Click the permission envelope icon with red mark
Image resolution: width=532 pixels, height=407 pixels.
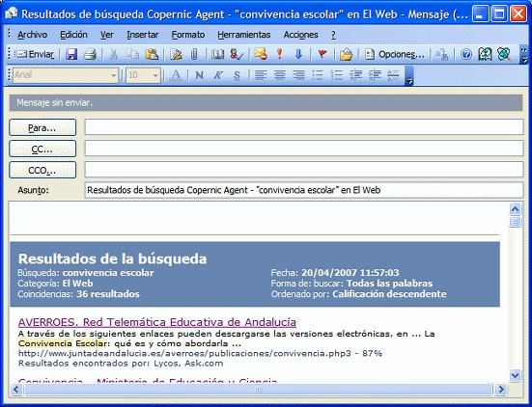261,54
